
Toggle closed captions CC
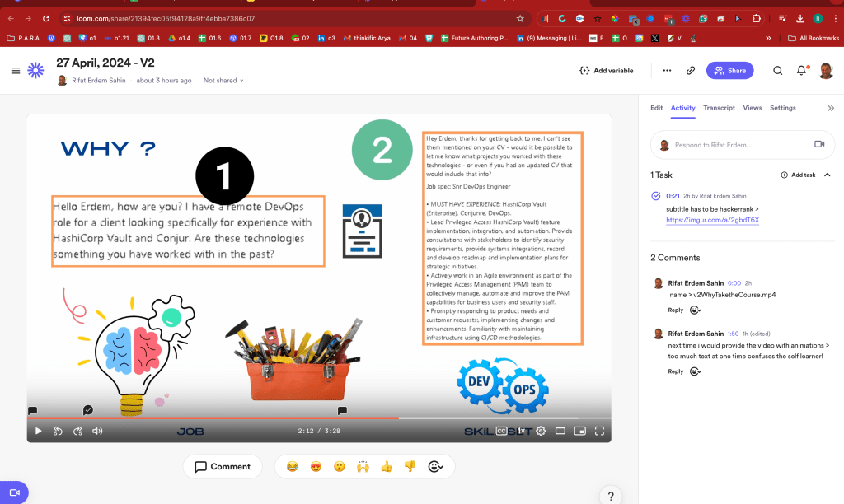pos(501,431)
